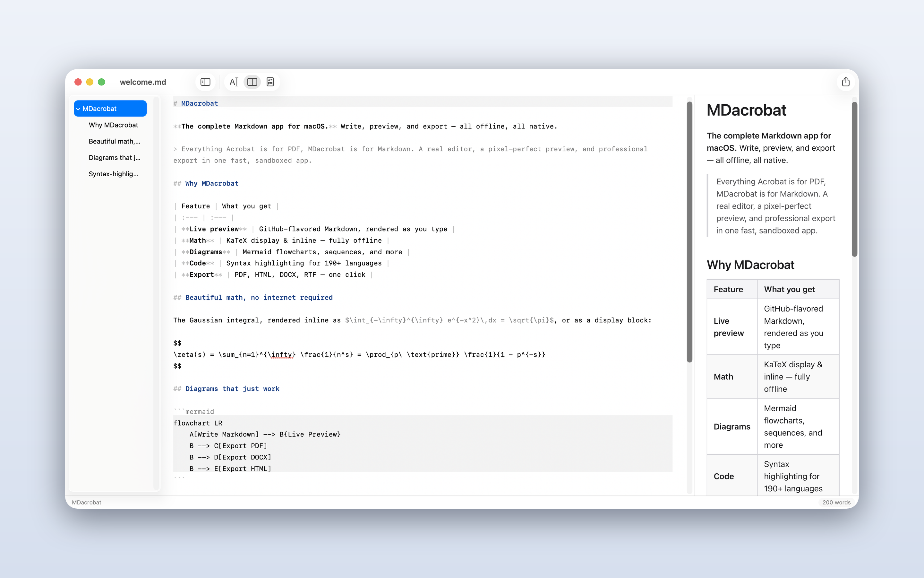Click the yellow minimize window button
This screenshot has width=924, height=578.
[90, 82]
